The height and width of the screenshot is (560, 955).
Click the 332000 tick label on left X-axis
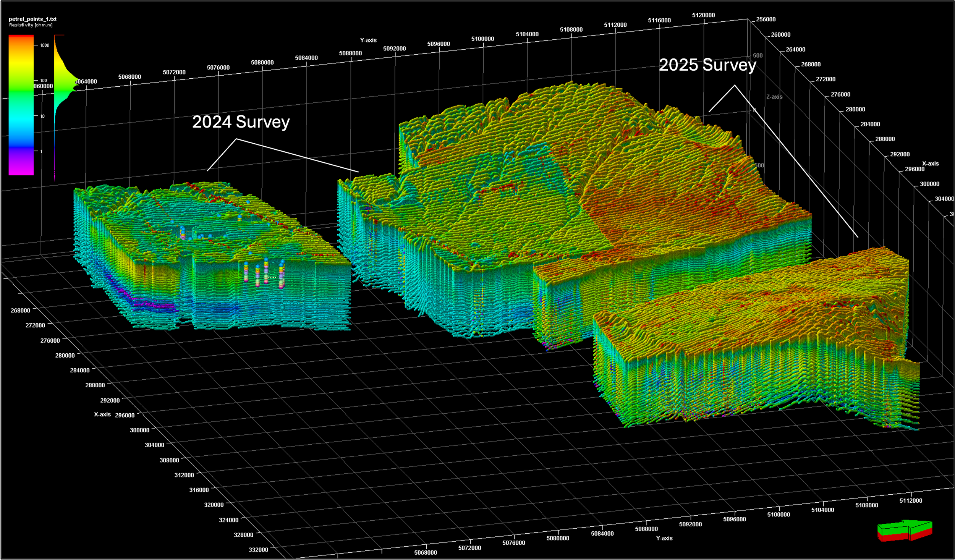tap(258, 549)
